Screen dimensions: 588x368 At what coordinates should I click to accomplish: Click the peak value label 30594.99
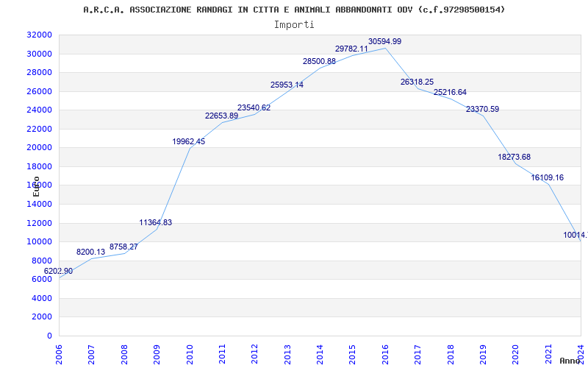tap(384, 41)
